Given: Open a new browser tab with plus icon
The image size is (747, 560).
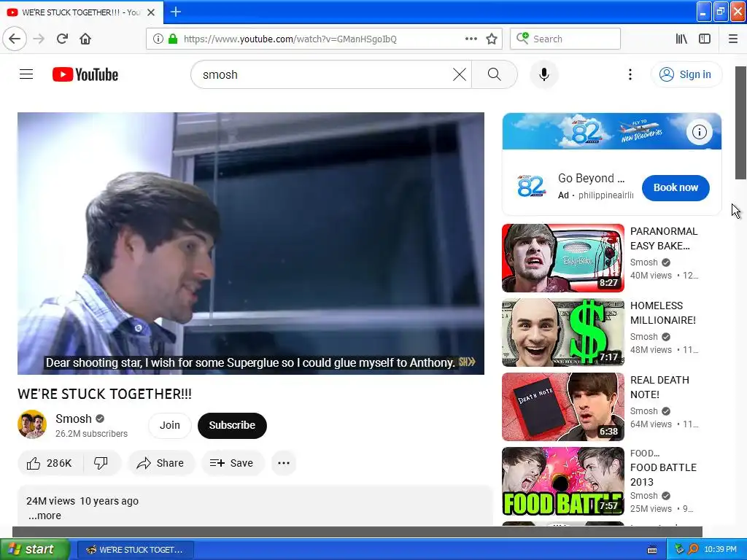Looking at the screenshot, I should pos(176,12).
